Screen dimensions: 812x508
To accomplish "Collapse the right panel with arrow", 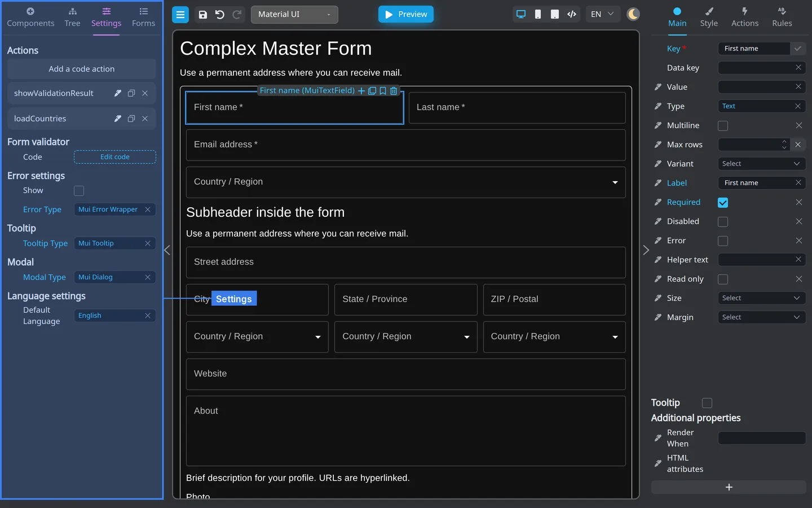I will click(646, 250).
